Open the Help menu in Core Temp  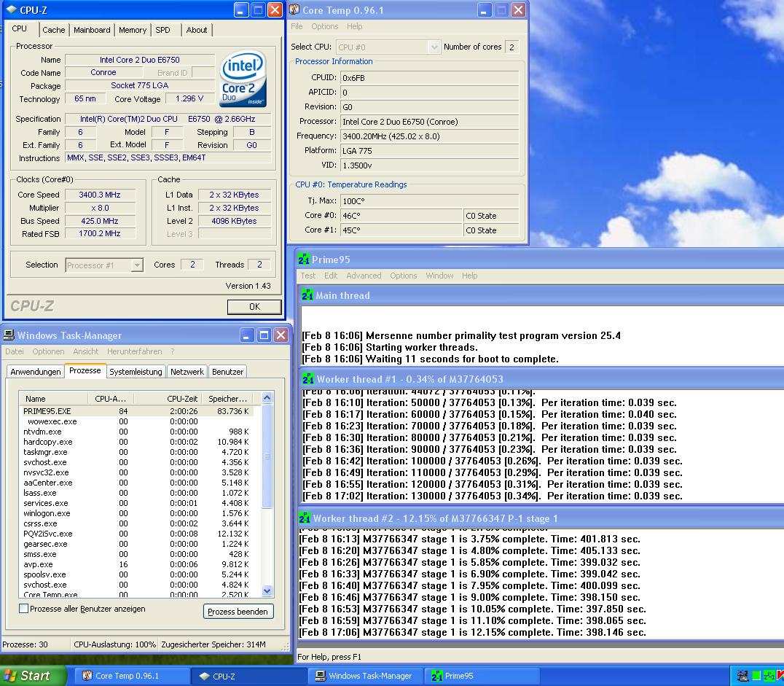[x=355, y=26]
